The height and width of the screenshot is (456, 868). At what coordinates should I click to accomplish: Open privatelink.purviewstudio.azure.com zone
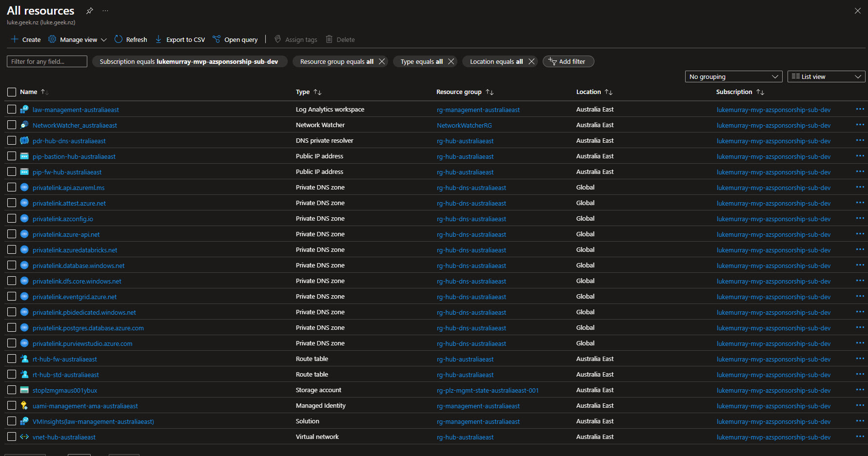point(82,343)
